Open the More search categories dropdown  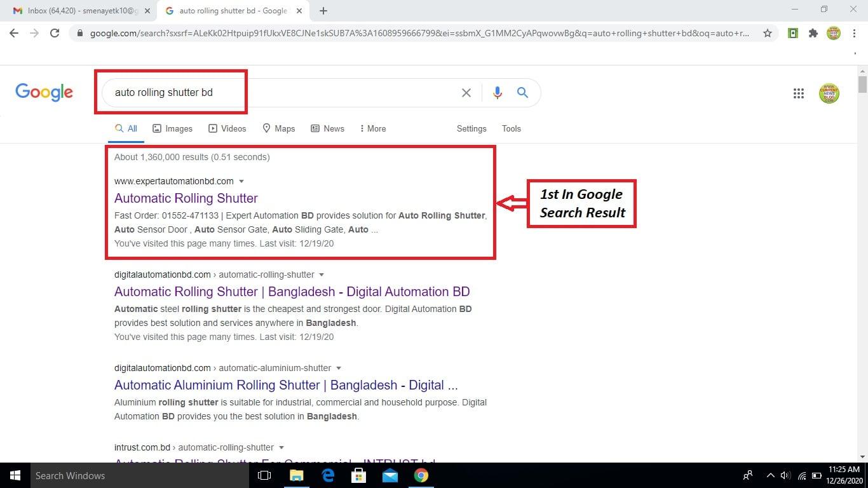click(372, 128)
